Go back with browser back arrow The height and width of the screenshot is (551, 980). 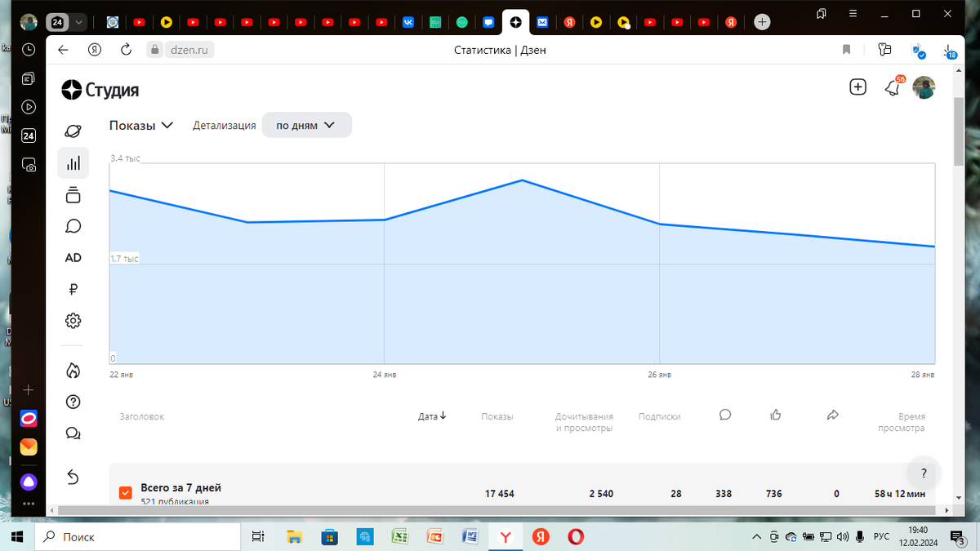63,50
